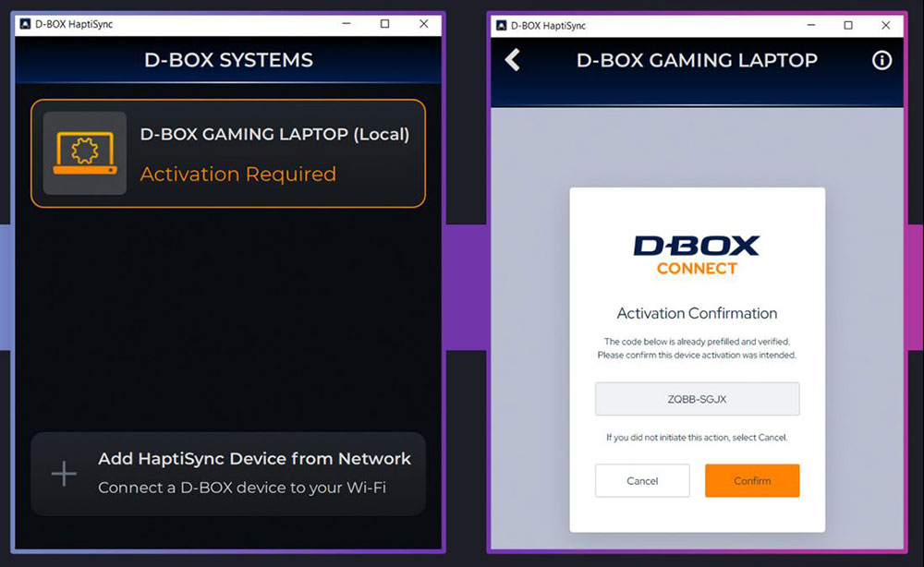
Task: Select Add HaptiSync Device from Network
Action: click(x=228, y=474)
